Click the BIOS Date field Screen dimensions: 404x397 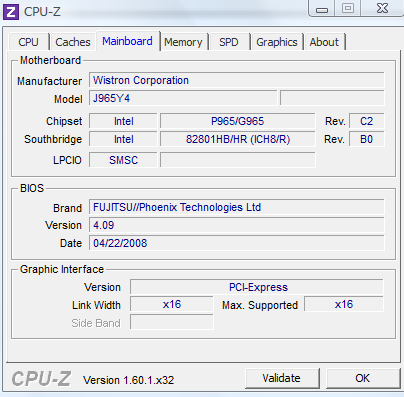click(237, 243)
